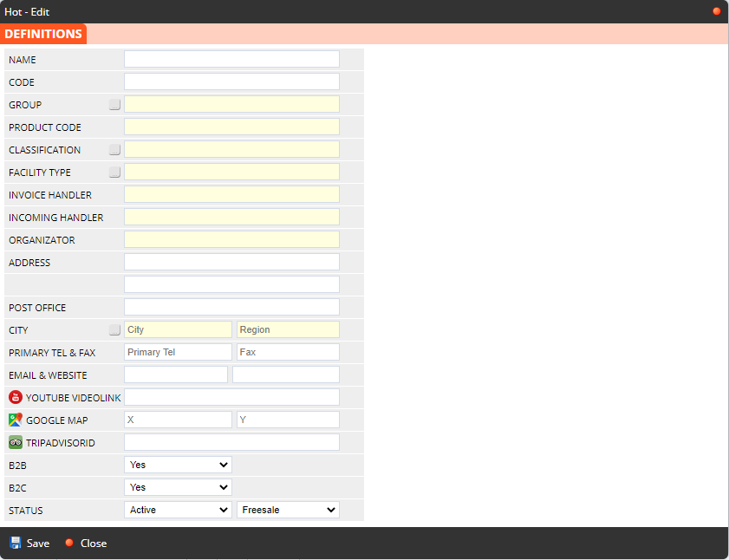Open the GROUP lookup button
The image size is (729, 560).
(114, 105)
